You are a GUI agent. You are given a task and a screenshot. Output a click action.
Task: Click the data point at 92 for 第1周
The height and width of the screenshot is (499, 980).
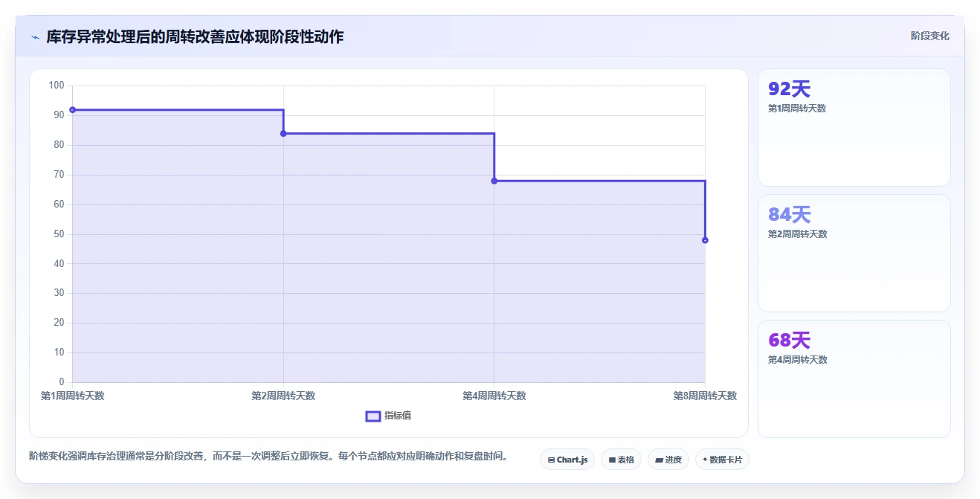click(73, 110)
